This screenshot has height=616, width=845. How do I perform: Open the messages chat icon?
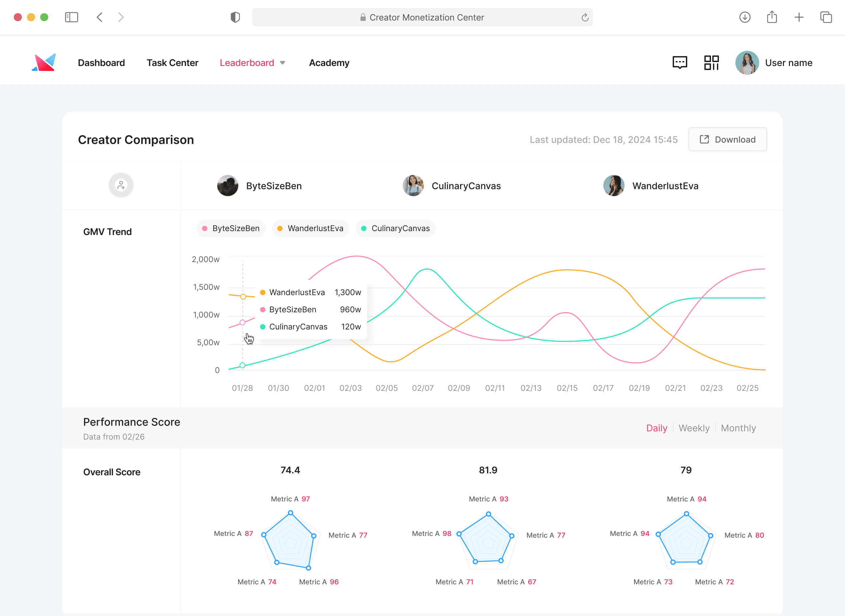pos(680,63)
